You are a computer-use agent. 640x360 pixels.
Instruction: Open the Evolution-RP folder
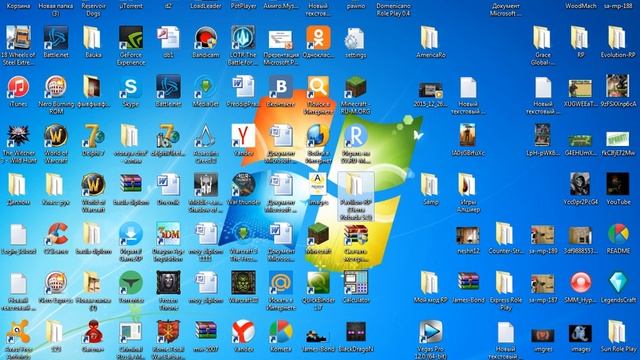pos(618,39)
